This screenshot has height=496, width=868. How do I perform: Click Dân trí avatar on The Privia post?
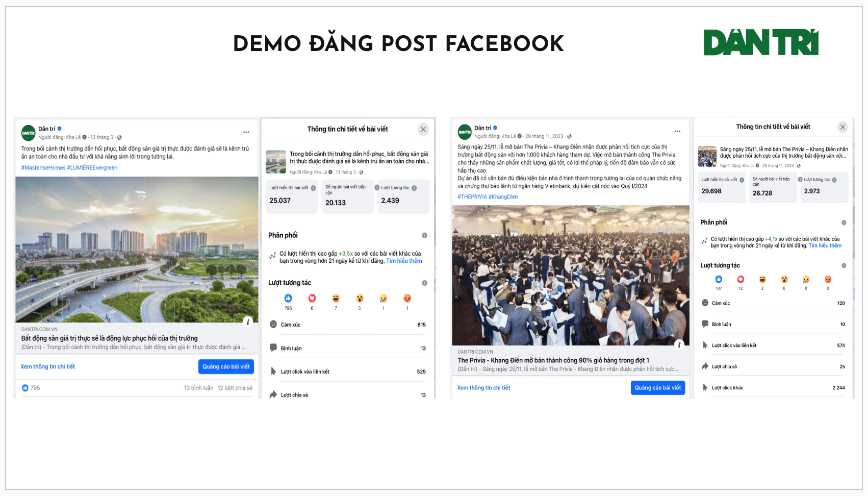pyautogui.click(x=465, y=132)
